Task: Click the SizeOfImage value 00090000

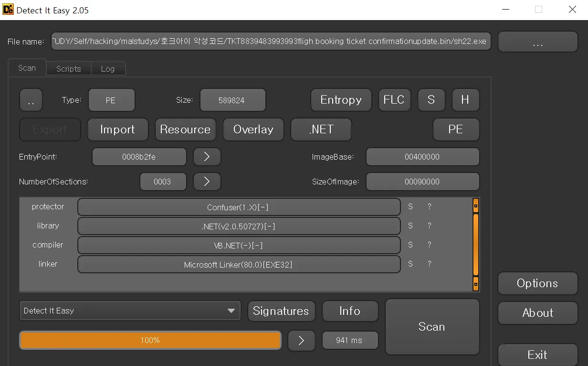Action: point(422,182)
